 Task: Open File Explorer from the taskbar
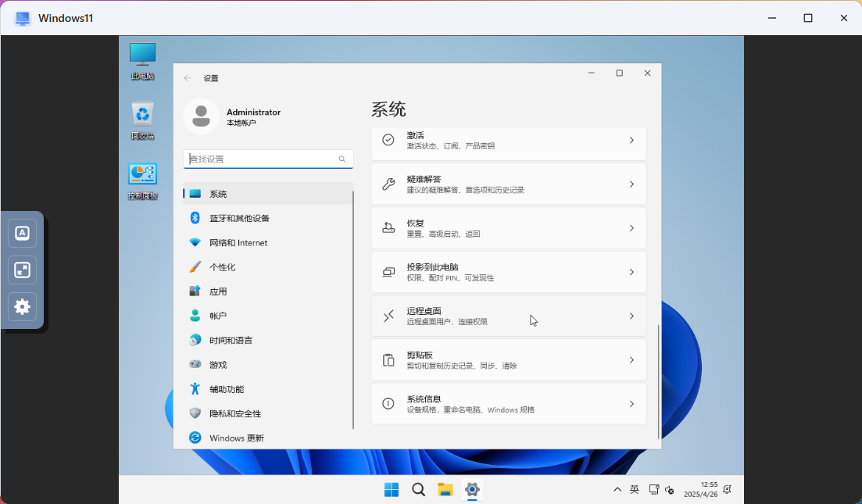pyautogui.click(x=445, y=489)
